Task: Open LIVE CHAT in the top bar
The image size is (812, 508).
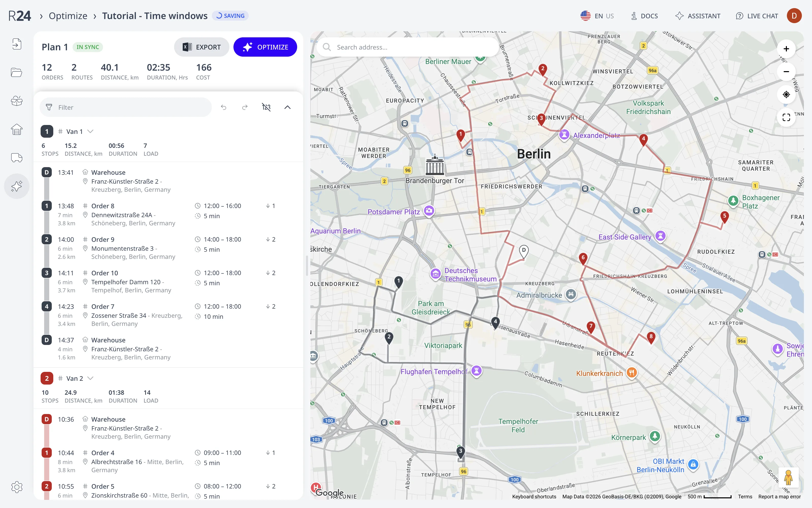Action: [757, 16]
